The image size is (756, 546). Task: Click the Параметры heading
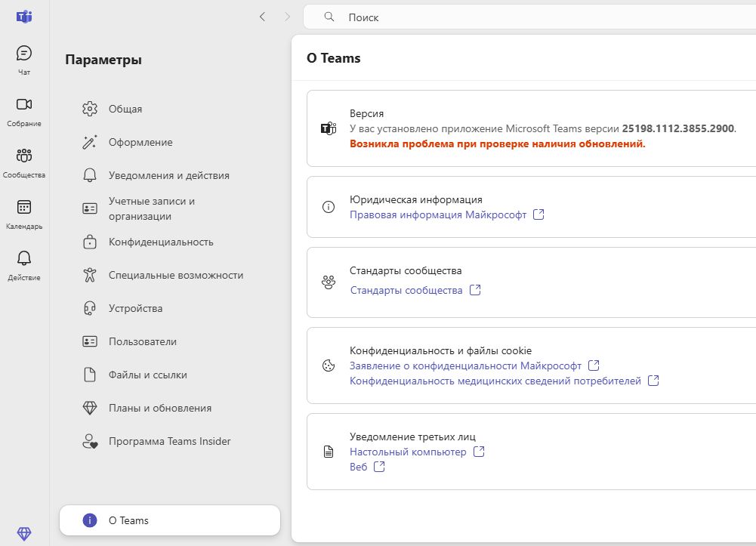click(x=103, y=60)
